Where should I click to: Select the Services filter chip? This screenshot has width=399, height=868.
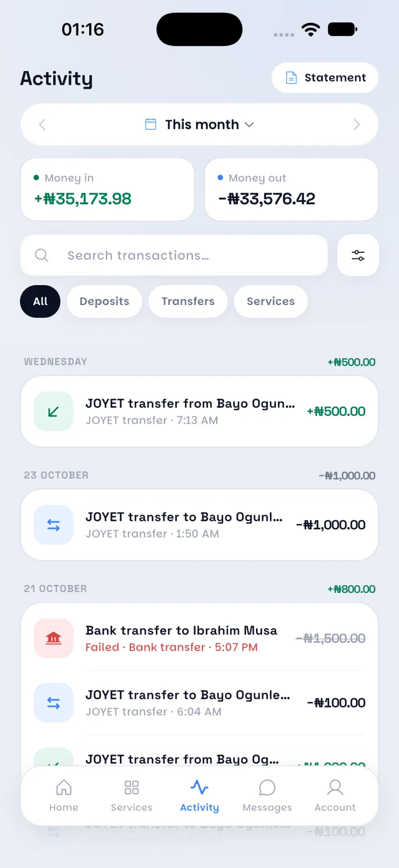click(270, 301)
